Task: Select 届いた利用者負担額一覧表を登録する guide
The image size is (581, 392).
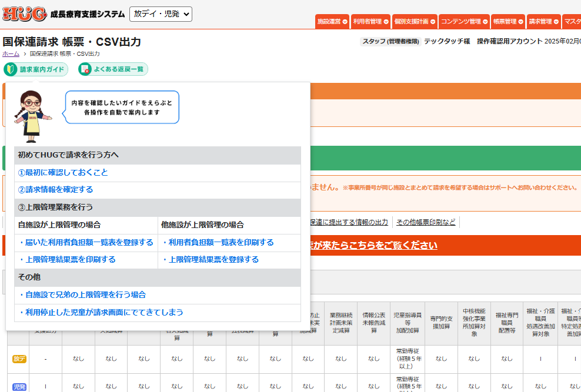Action: pos(86,242)
